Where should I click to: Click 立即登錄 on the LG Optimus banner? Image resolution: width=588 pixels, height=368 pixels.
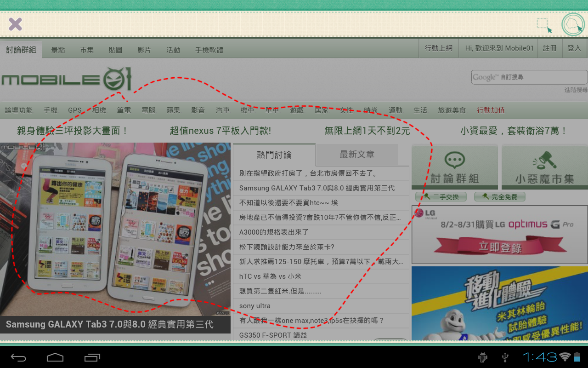coord(500,247)
